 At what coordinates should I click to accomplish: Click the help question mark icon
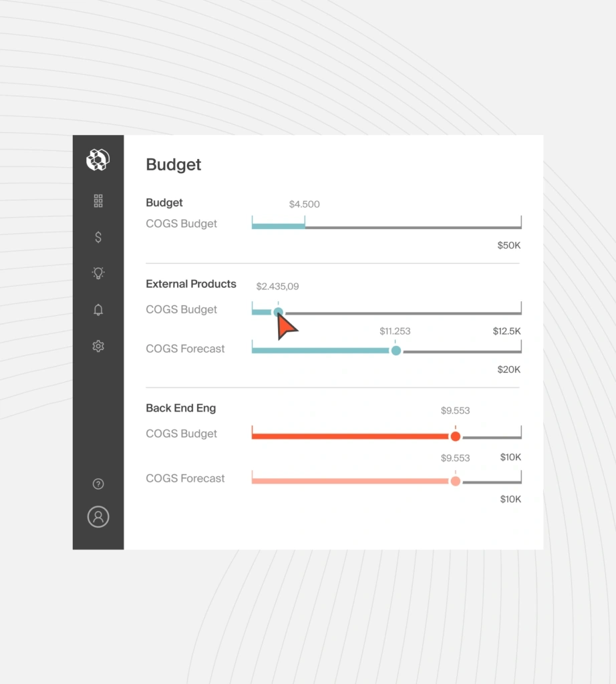click(98, 484)
